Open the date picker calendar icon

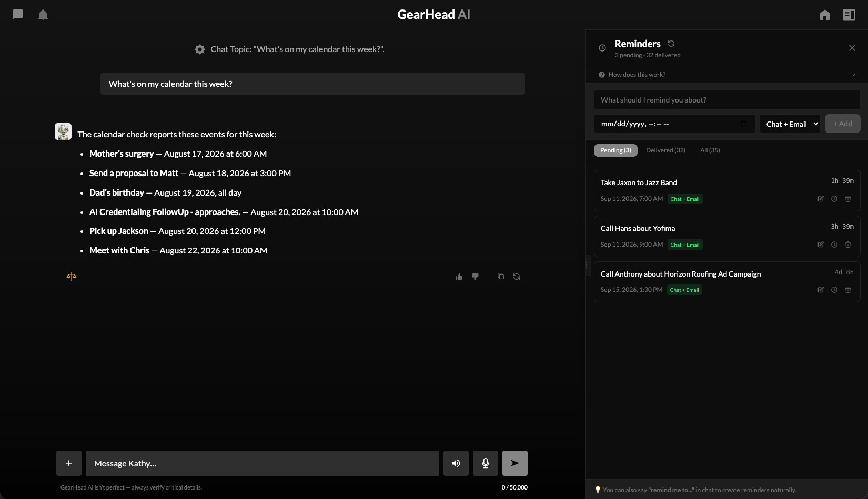pyautogui.click(x=744, y=124)
